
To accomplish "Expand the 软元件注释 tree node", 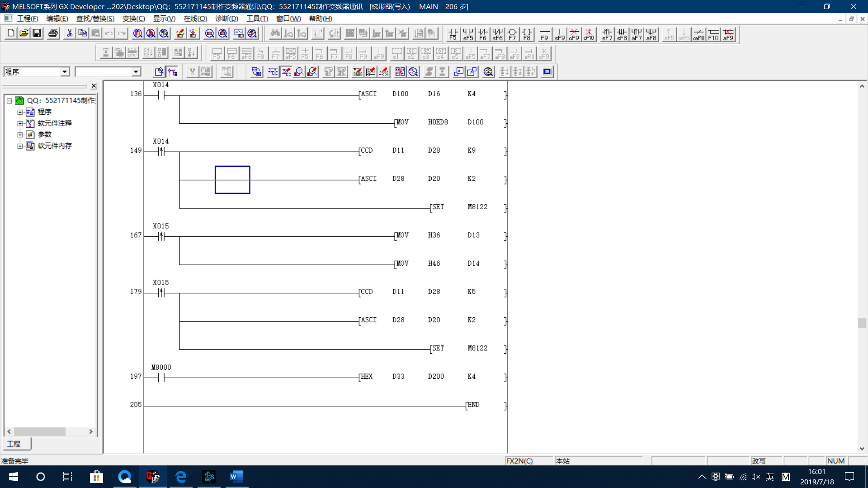I will click(20, 123).
